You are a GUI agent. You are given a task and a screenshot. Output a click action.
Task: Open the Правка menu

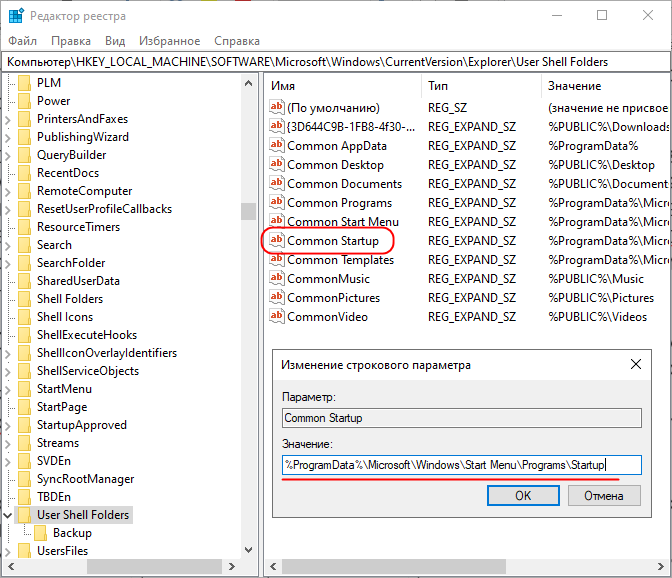click(x=71, y=41)
